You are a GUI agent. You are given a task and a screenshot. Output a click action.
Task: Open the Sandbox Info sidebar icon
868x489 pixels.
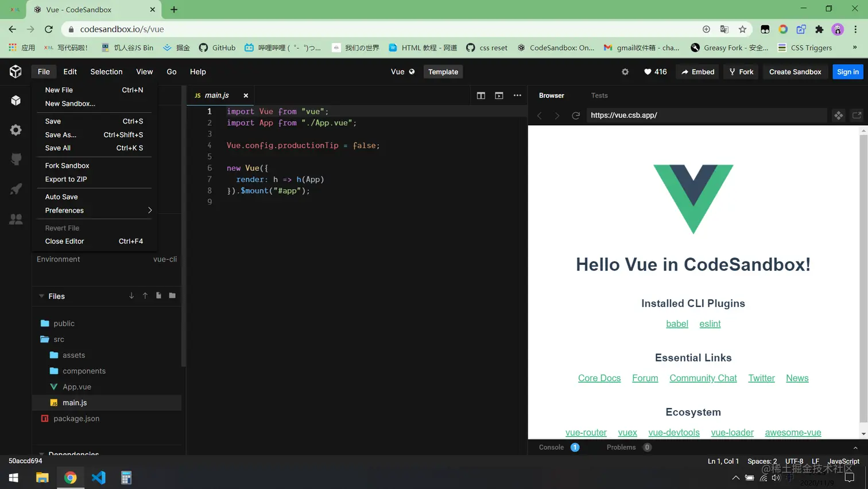point(15,101)
